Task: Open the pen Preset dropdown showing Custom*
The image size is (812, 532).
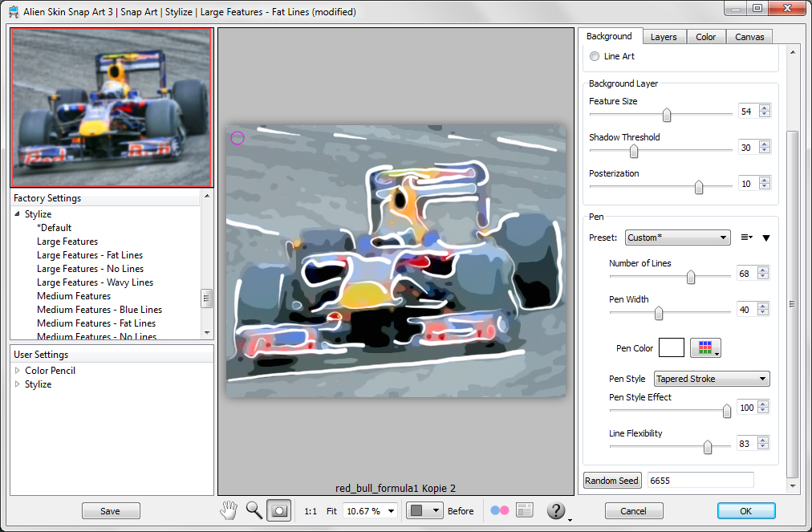Action: point(677,238)
